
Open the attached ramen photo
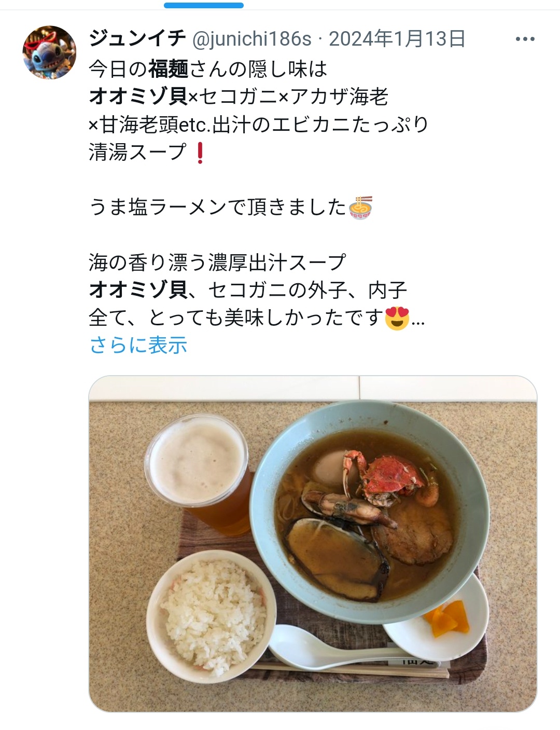[313, 544]
